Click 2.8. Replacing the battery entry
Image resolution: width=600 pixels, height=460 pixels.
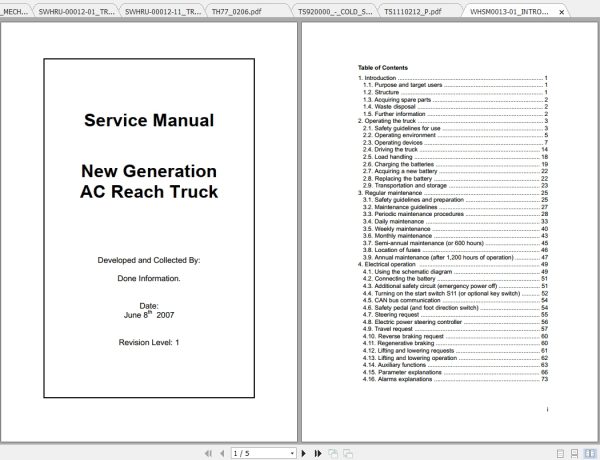(x=455, y=178)
